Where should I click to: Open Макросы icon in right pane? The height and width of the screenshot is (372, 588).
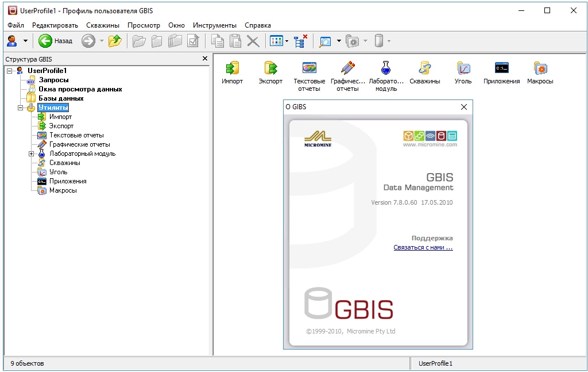coord(540,68)
